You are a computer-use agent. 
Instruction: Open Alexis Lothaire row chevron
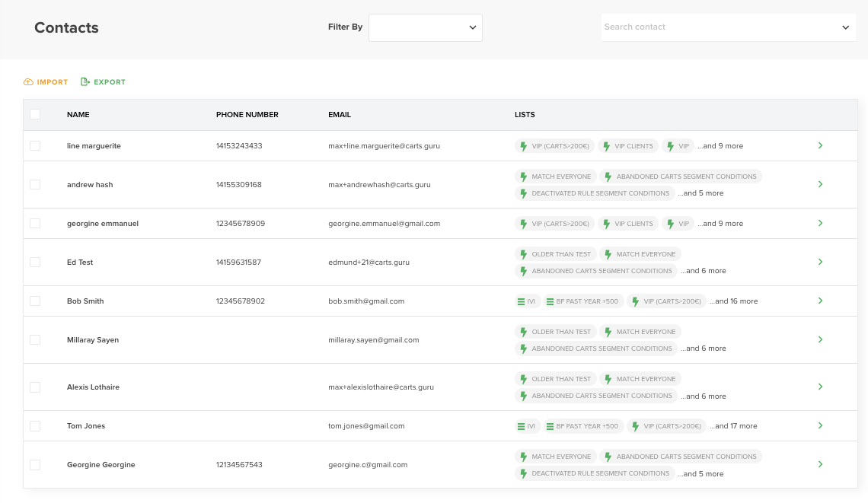(x=820, y=387)
